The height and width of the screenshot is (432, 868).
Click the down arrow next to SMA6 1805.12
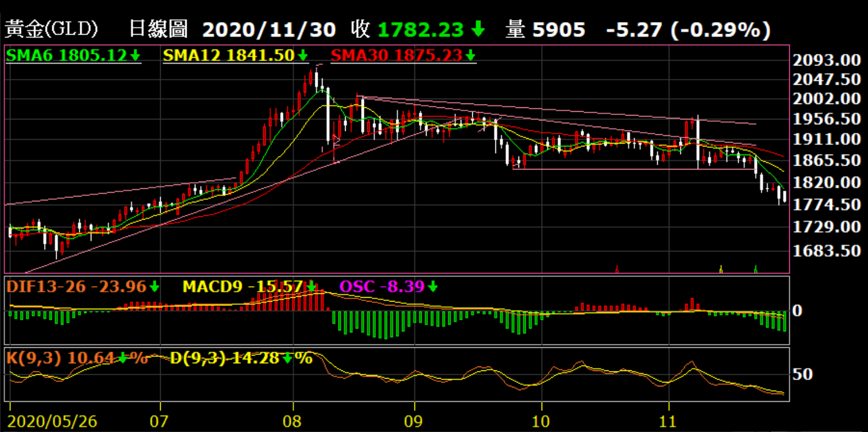tap(135, 56)
